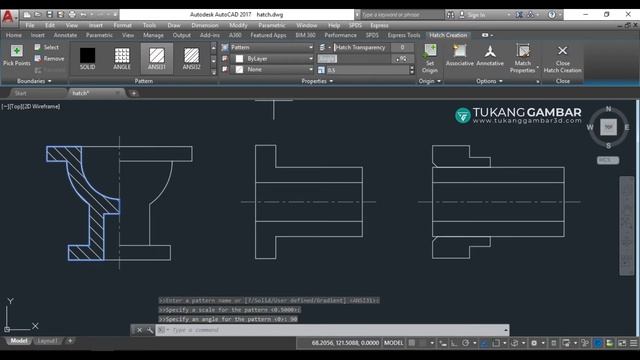640x360 pixels.
Task: Switch to the Home ribbon tab
Action: (14, 35)
